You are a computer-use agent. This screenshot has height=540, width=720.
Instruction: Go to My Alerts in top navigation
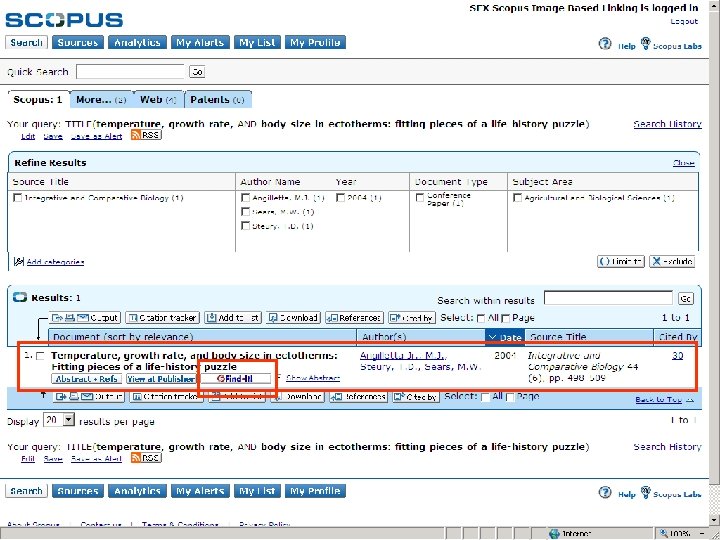tap(200, 42)
